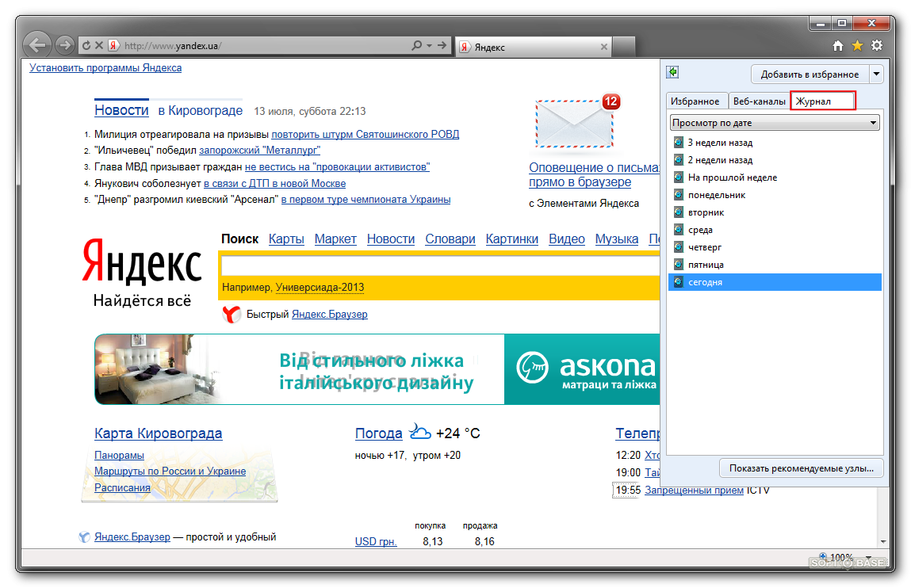The width and height of the screenshot is (911, 588).
Task: Open the "Установить программы Яндекса" link
Action: click(x=105, y=68)
